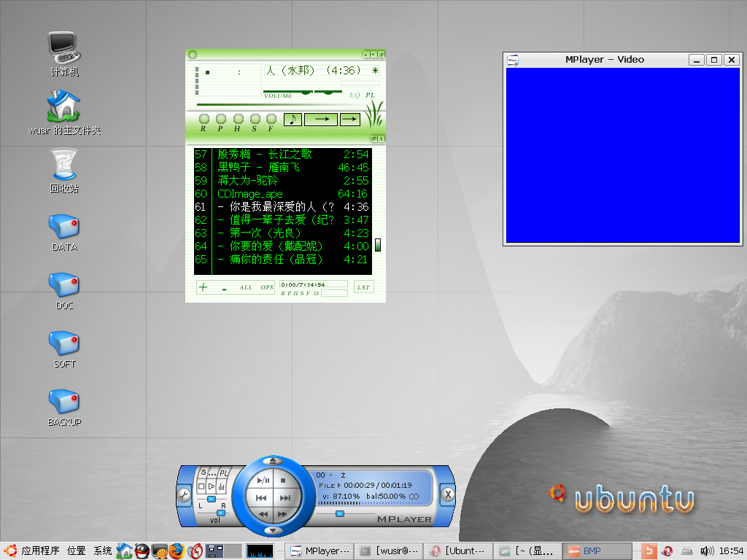Open the 位置 places menu

76,551
